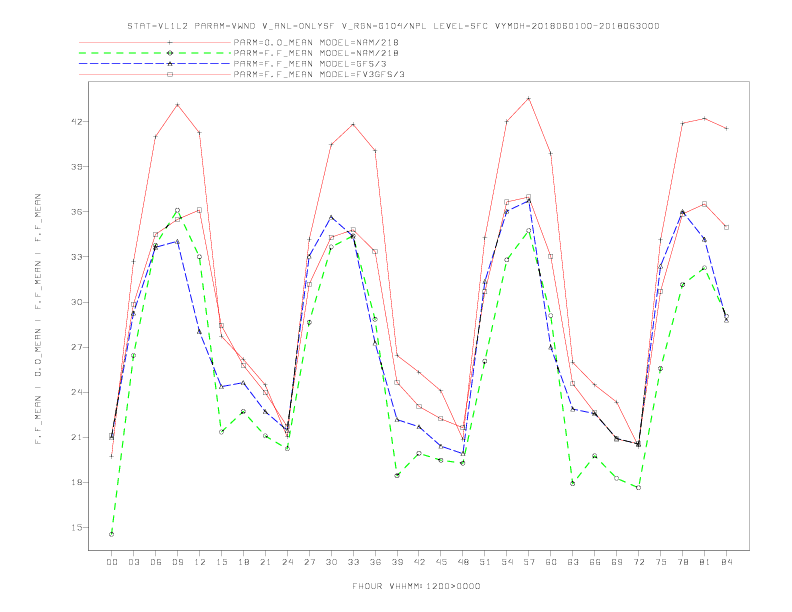Click the plus marker in the legend's red O.O_MEAN line
This screenshot has width=792, height=612.
[x=170, y=42]
